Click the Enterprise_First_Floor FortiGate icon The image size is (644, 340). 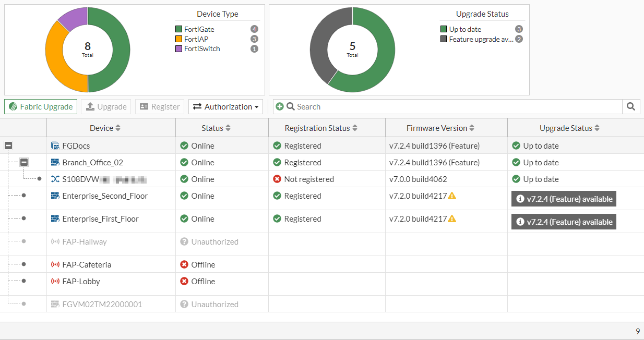coord(55,219)
